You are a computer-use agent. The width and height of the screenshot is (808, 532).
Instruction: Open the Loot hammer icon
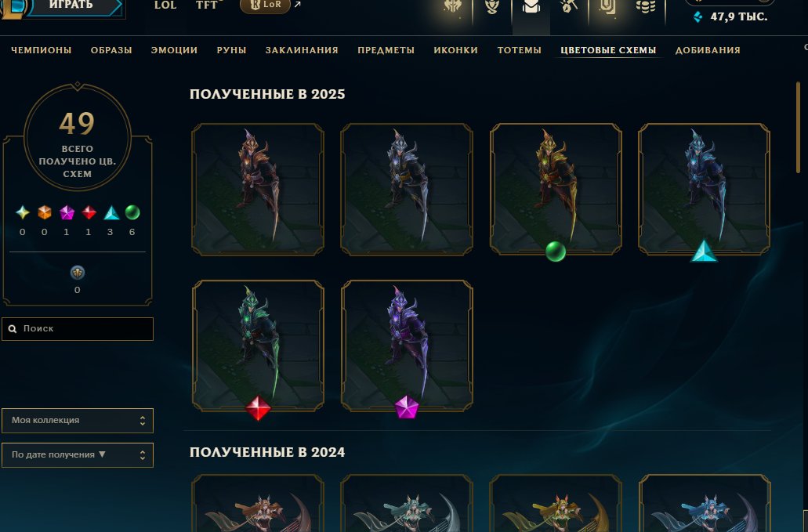click(569, 7)
